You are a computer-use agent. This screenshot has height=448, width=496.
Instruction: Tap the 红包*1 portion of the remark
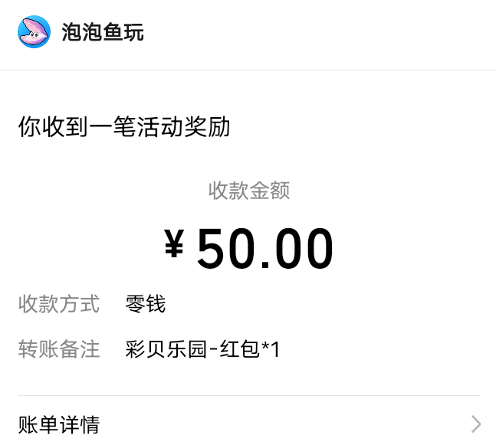coord(251,349)
